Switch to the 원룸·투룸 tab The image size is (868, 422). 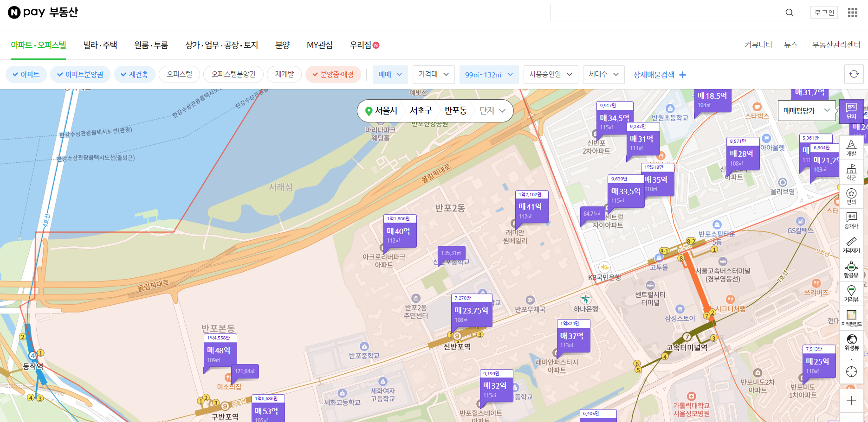tap(151, 45)
